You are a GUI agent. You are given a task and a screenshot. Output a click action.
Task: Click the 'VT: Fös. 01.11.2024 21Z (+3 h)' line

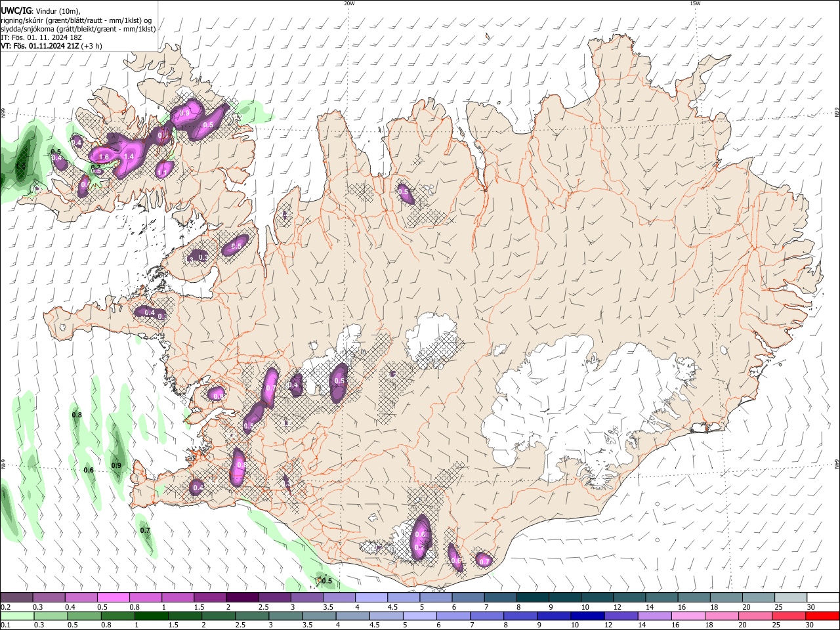[x=51, y=46]
